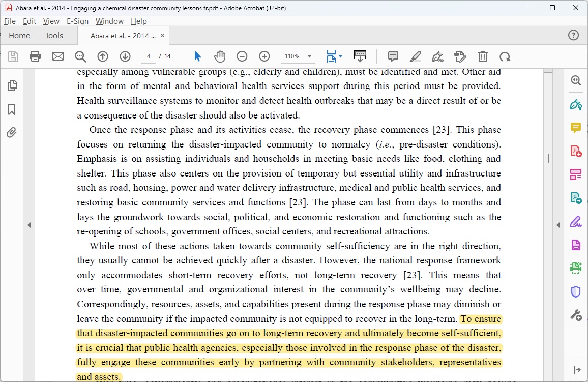Open the Comment tool in right pane
This screenshot has width=588, height=382.
pos(576,128)
